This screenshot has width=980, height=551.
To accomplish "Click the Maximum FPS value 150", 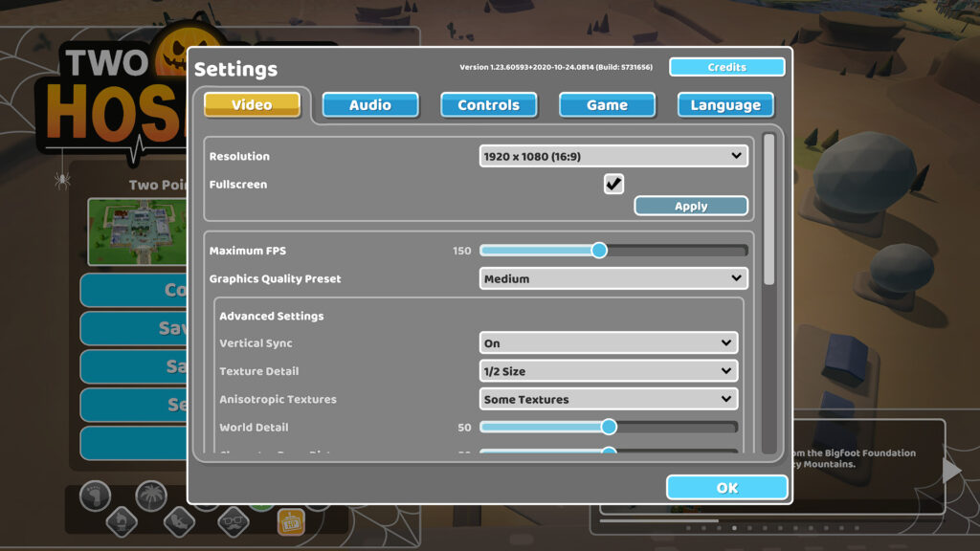I will pyautogui.click(x=462, y=251).
